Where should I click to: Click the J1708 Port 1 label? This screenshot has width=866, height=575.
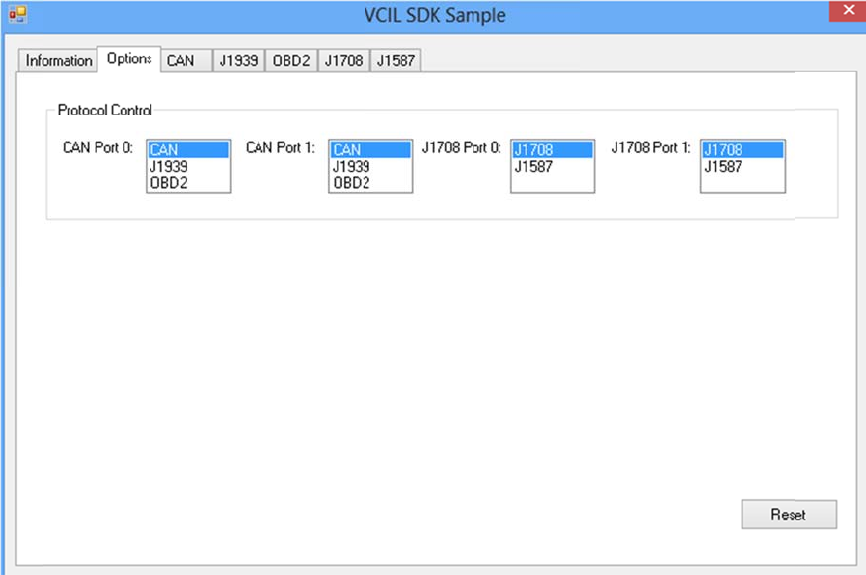pos(651,147)
